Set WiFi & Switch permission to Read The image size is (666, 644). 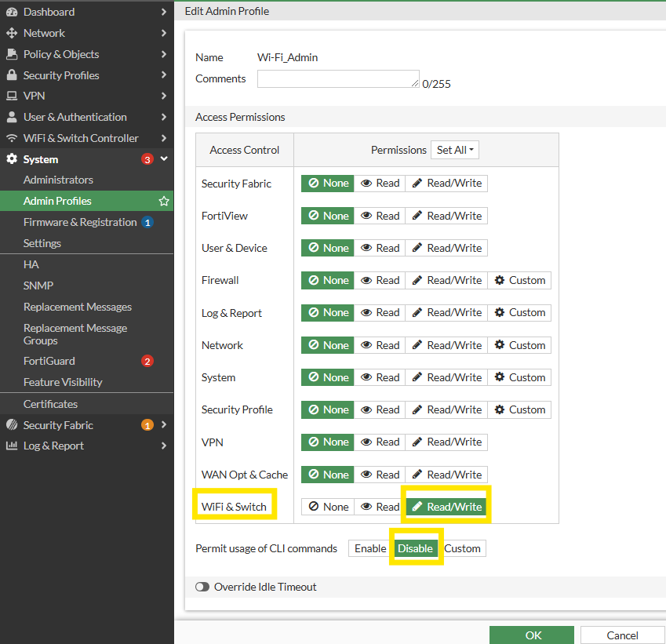click(380, 507)
